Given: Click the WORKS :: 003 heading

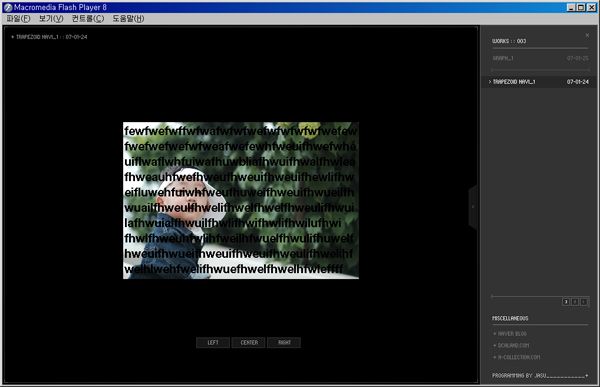Looking at the screenshot, I should coord(509,41).
